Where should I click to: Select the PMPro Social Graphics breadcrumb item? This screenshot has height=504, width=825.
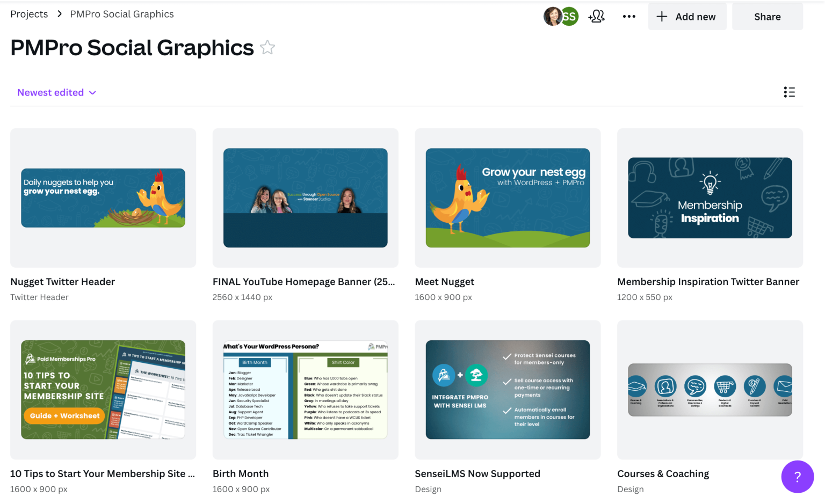point(121,14)
